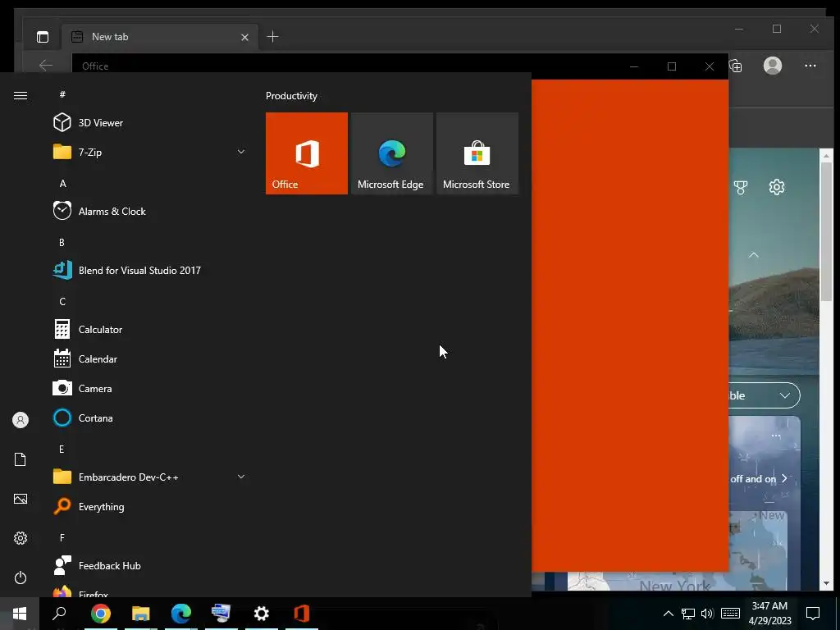
Task: Start the Camera app
Action: [x=150, y=388]
